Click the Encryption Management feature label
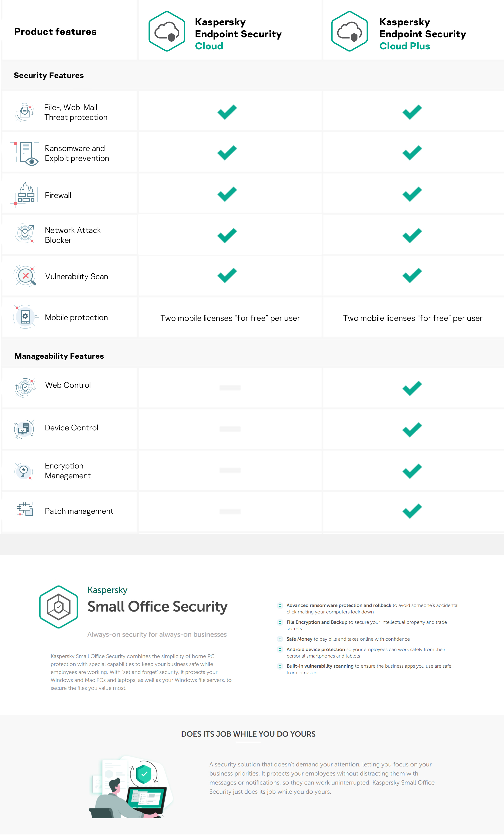This screenshot has width=504, height=836. pos(68,471)
